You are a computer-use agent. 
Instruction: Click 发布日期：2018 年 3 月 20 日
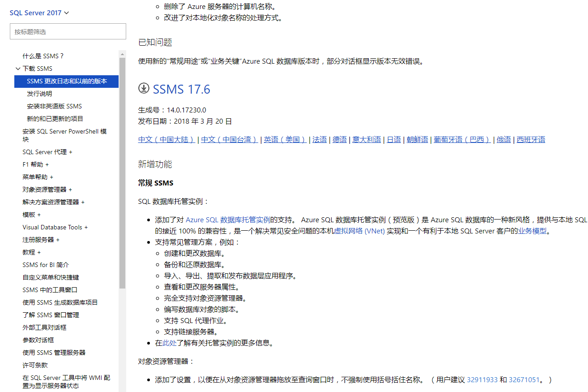pos(185,121)
